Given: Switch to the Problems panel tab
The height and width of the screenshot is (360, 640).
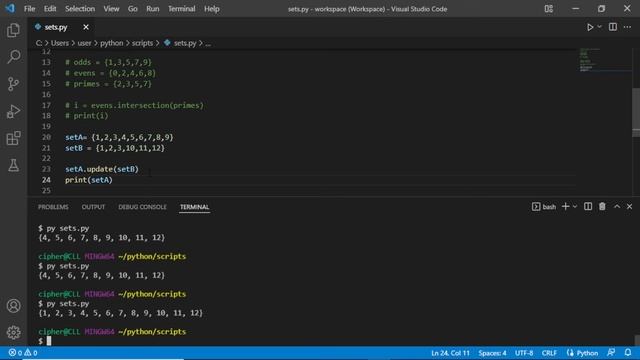Looking at the screenshot, I should [x=53, y=207].
